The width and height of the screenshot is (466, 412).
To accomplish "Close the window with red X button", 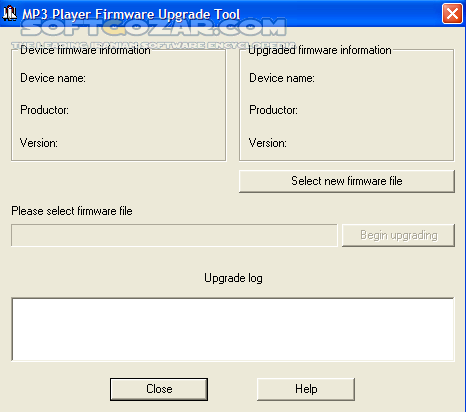I will 452,14.
